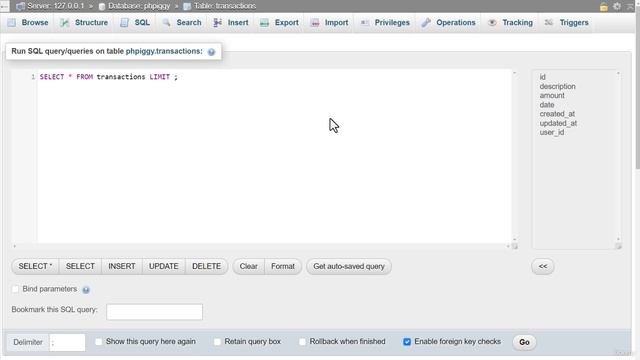Click inside the SQL query editor

(274, 157)
